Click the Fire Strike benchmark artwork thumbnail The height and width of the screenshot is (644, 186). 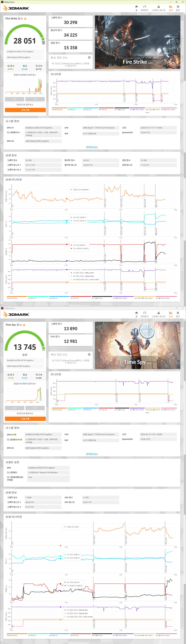point(137,42)
